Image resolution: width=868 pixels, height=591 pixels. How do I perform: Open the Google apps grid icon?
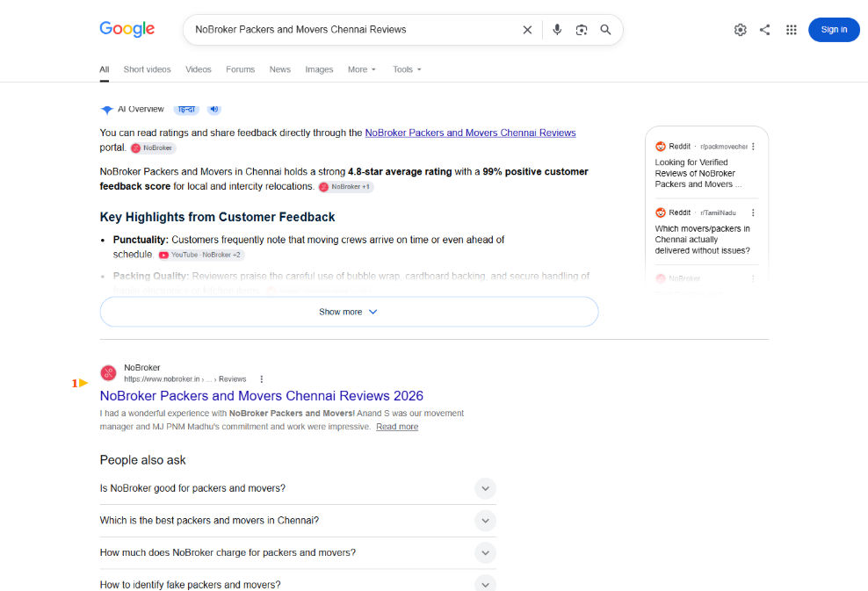(791, 30)
